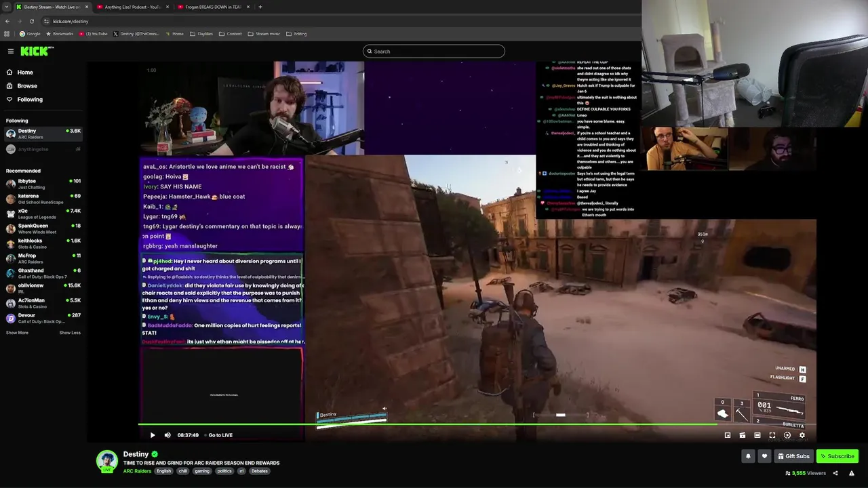Open the Daylilies bookmark folder
Viewport: 868px width, 488px height.
pyautogui.click(x=201, y=34)
